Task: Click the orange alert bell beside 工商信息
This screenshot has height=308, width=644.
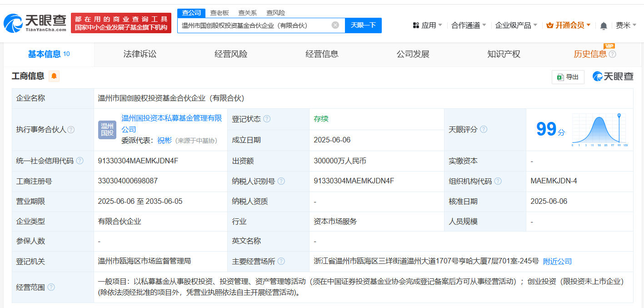Action: tap(54, 76)
